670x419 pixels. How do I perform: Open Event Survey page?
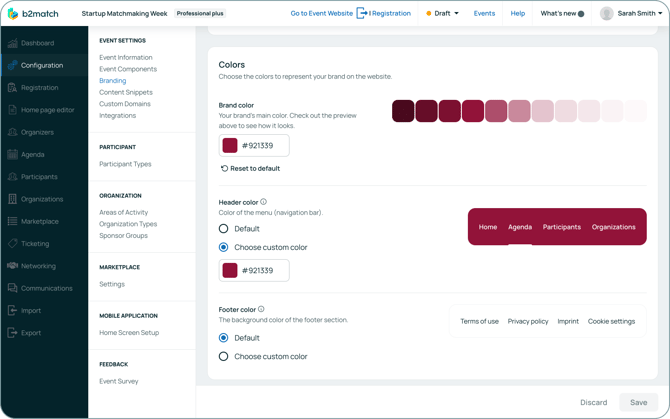119,381
